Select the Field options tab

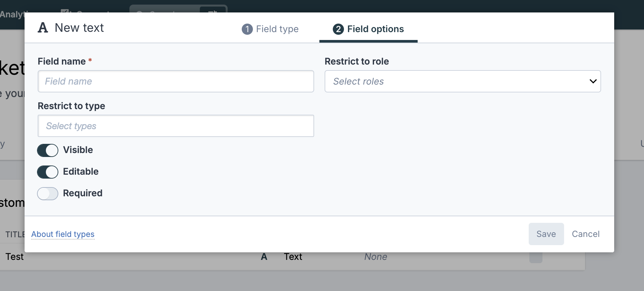pos(369,29)
